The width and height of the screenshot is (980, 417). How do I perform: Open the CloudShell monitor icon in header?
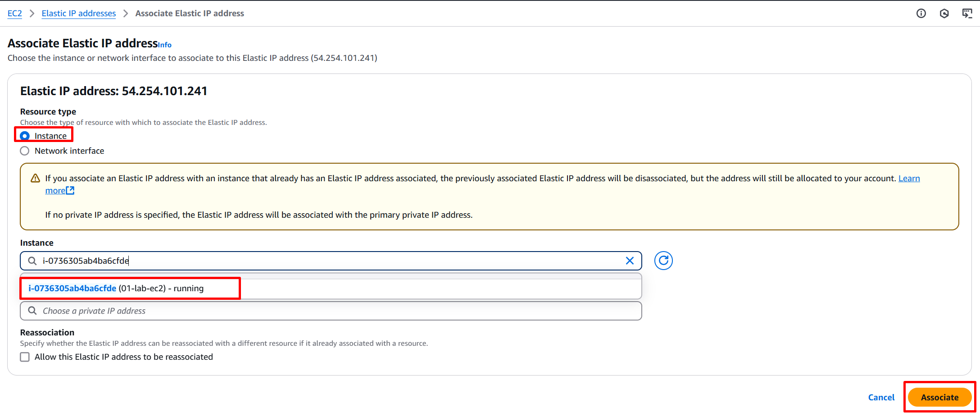967,14
